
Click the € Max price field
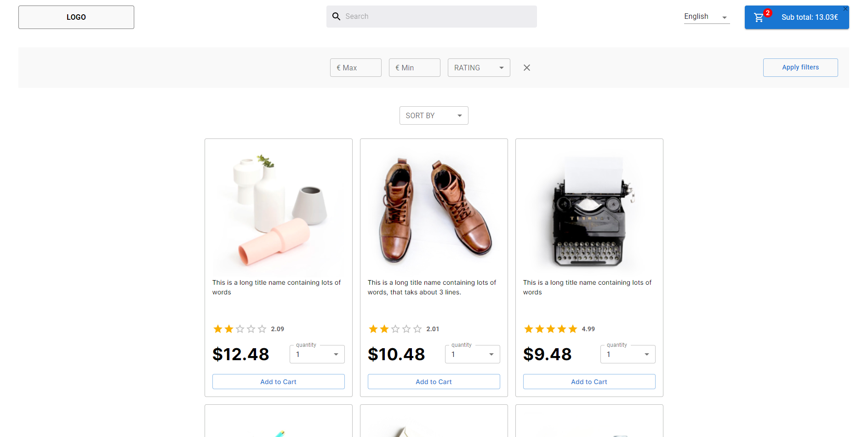pos(356,68)
